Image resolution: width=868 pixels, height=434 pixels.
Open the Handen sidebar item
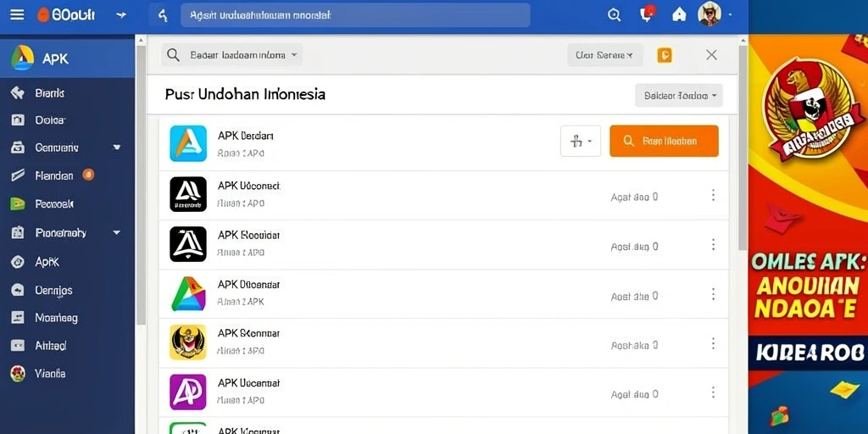(x=53, y=175)
